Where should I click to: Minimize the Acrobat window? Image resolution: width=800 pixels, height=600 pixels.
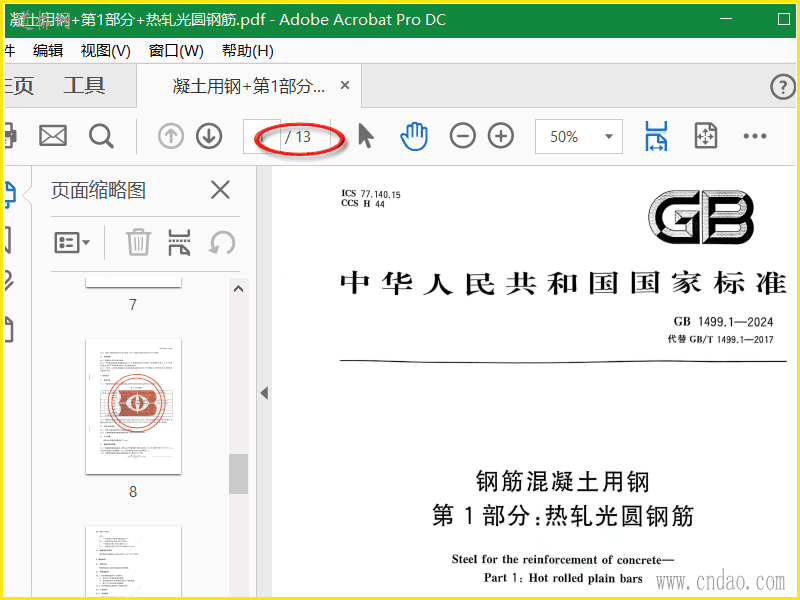click(x=726, y=19)
